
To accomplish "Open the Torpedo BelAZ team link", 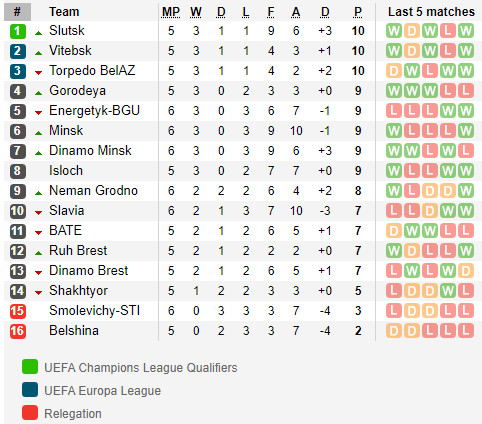I will pos(92,71).
